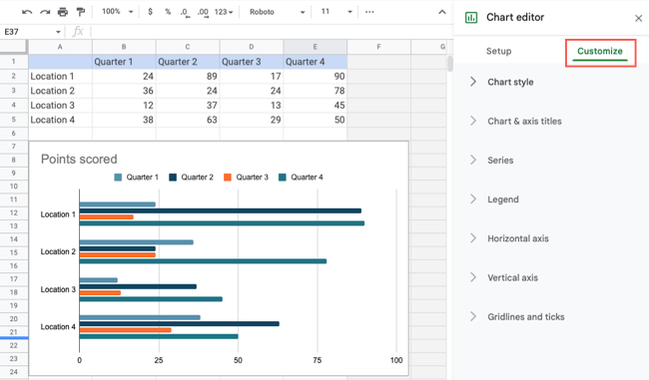649x380 pixels.
Task: Switch to the Setup tab
Action: click(498, 51)
